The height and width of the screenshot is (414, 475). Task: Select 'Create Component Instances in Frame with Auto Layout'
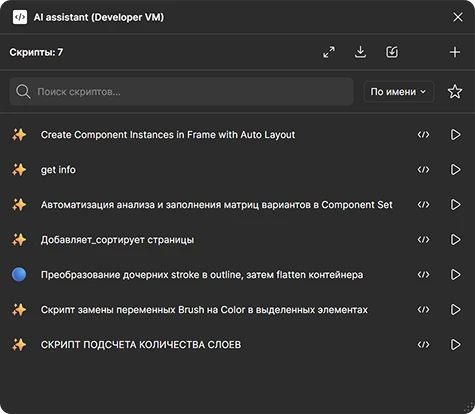(x=168, y=135)
